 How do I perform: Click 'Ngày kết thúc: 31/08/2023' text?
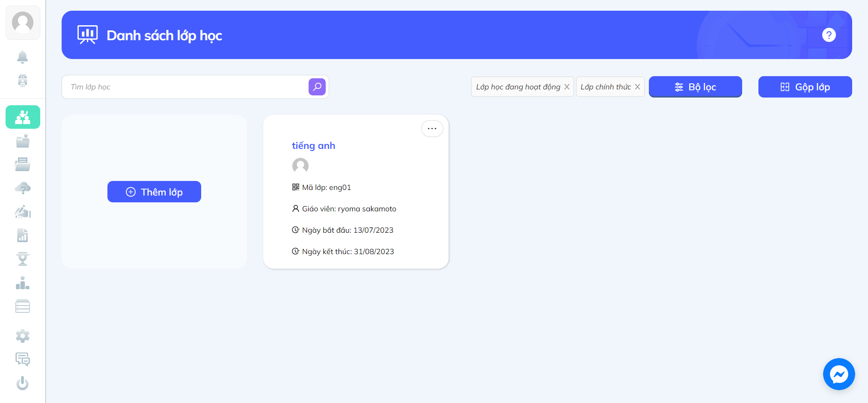(348, 252)
